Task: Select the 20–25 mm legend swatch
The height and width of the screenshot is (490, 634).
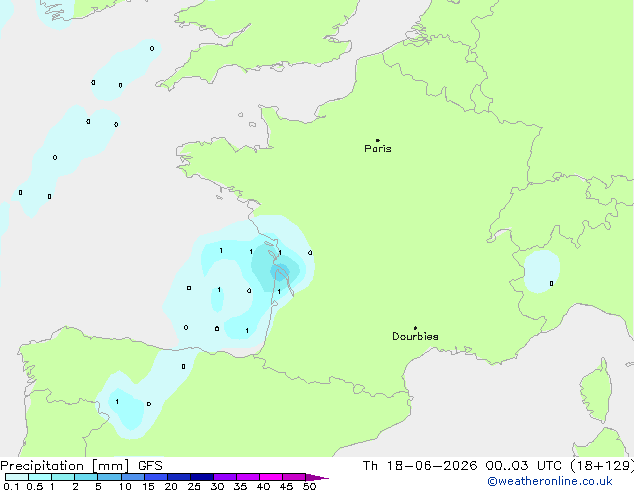Action: tap(178, 477)
